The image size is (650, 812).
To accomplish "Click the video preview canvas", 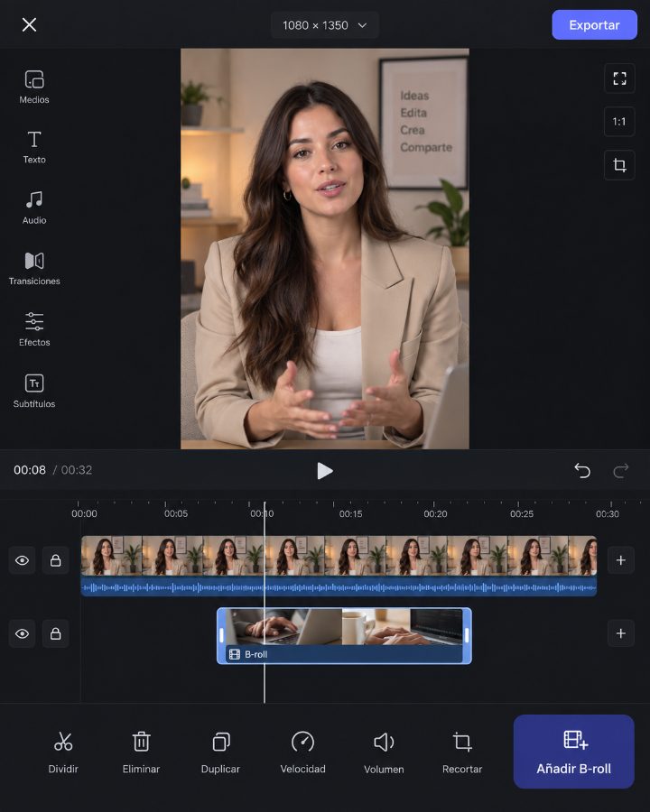I will (x=324, y=249).
